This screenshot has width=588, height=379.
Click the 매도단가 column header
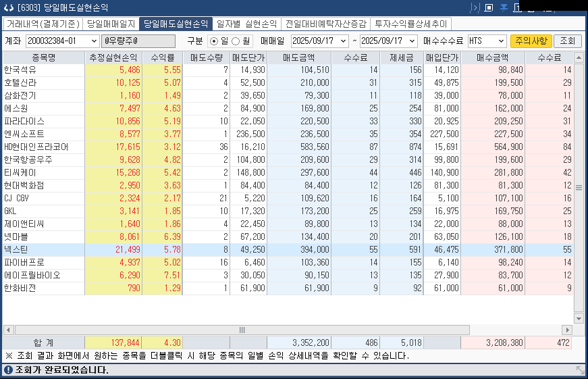248,58
